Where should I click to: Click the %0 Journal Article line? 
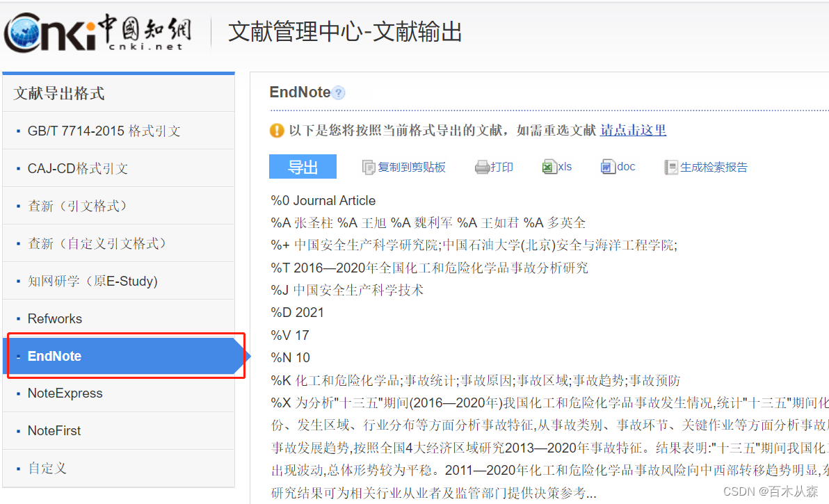pos(323,201)
